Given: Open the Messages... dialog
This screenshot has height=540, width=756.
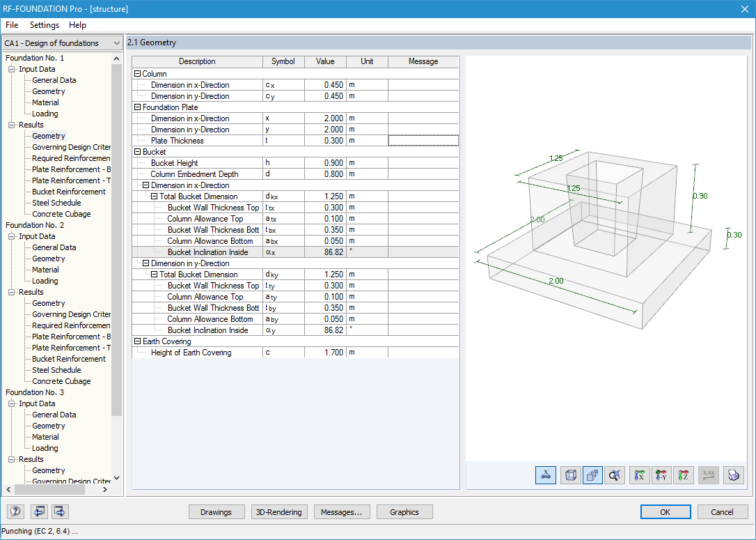Looking at the screenshot, I should click(x=341, y=512).
